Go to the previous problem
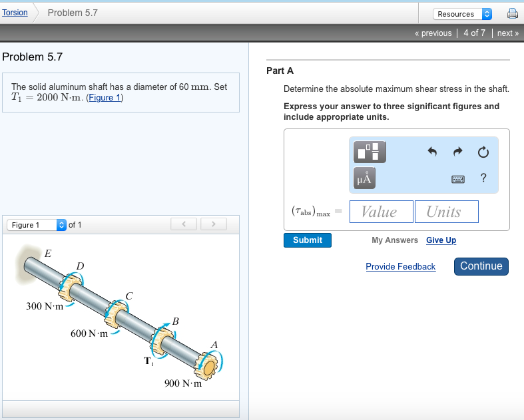This screenshot has height=420, width=524. tap(433, 33)
